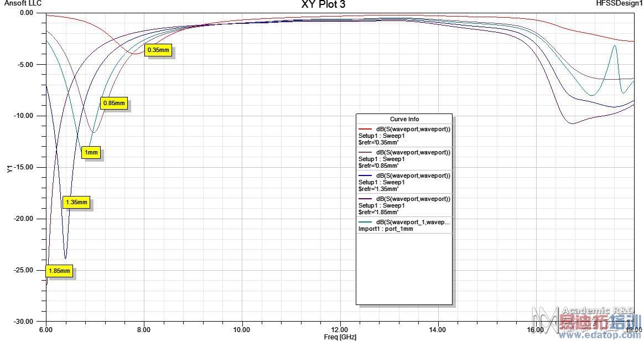Click the 12.00 frequency axis tick label
644x341 pixels.
click(340, 329)
